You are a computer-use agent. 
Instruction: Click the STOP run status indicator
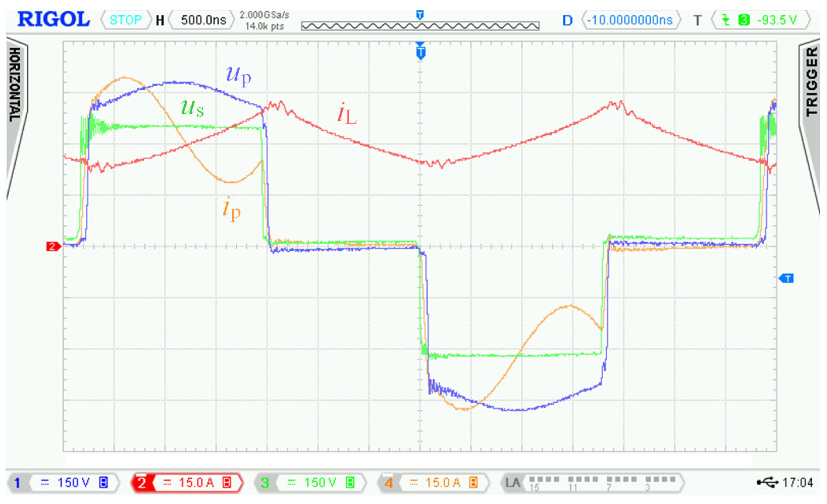tap(126, 20)
